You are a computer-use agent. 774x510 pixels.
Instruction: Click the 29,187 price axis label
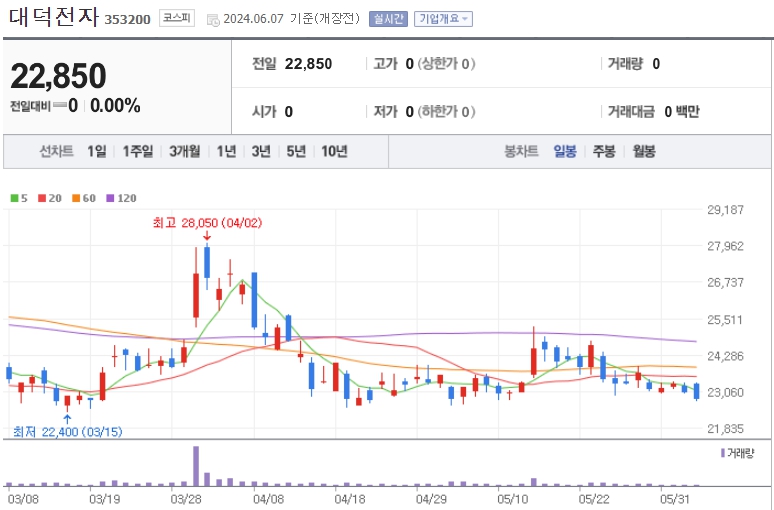pos(726,210)
